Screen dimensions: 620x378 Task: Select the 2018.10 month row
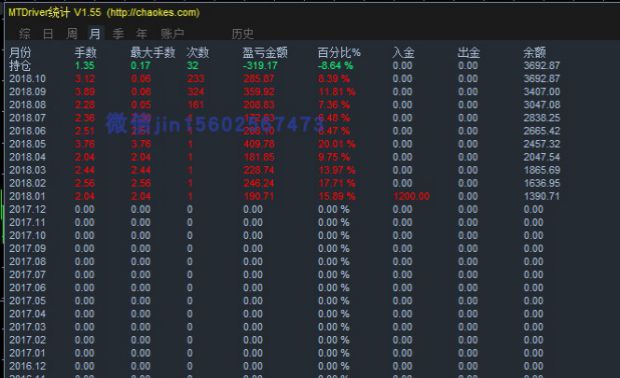click(x=285, y=79)
